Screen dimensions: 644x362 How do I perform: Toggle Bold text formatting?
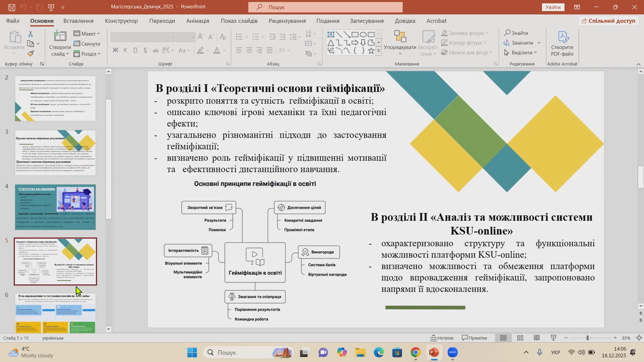click(x=115, y=50)
